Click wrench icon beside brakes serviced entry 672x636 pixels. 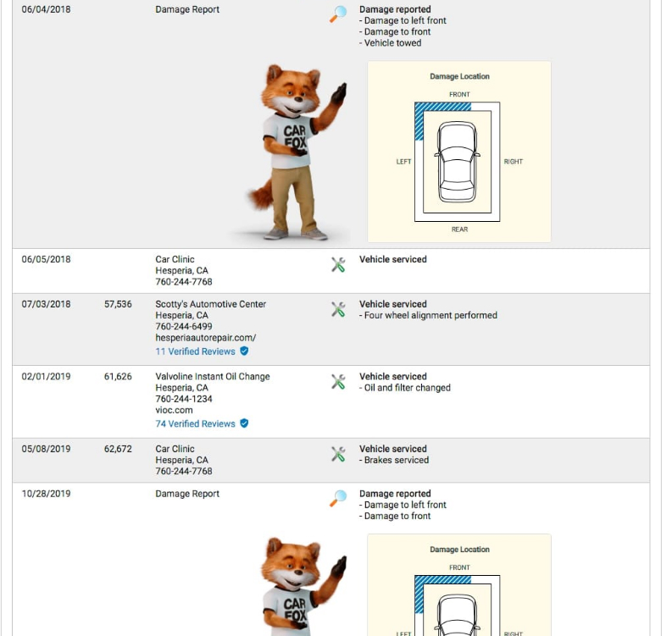pos(338,455)
